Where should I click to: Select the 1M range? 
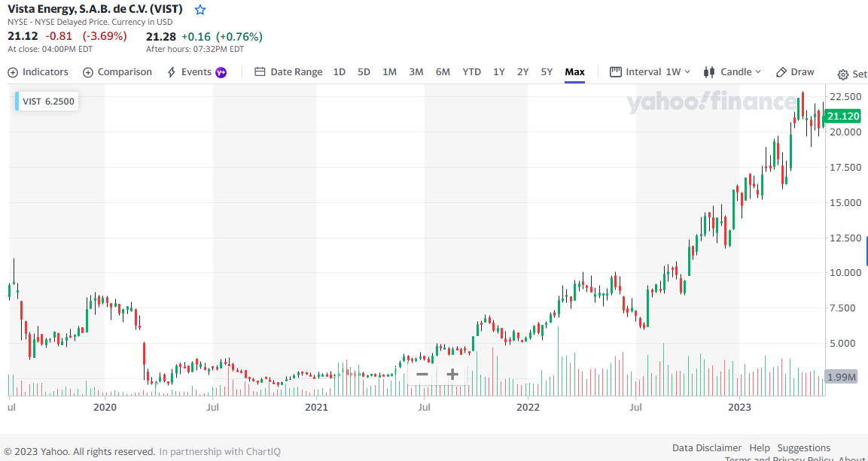pyautogui.click(x=390, y=72)
